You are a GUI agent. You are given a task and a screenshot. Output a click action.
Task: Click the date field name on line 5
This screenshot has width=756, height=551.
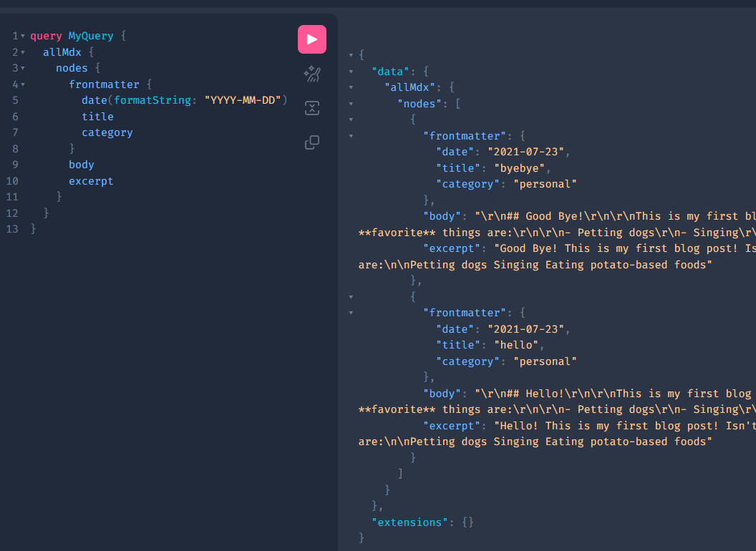(x=94, y=100)
